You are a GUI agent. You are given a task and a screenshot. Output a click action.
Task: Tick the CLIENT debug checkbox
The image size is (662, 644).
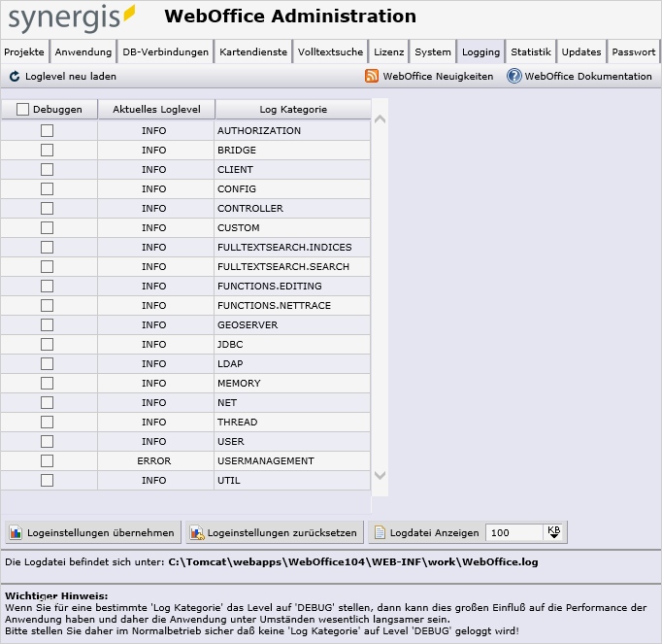pos(47,169)
